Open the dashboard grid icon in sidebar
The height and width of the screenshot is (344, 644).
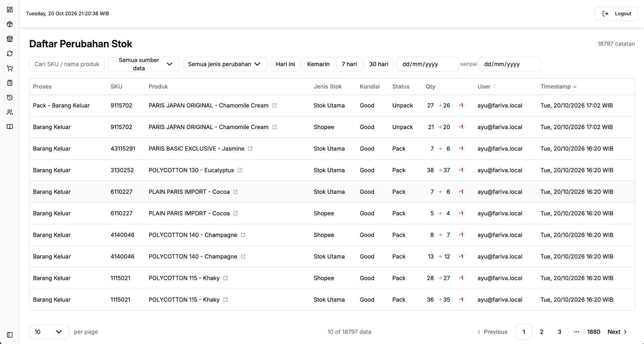[x=10, y=10]
